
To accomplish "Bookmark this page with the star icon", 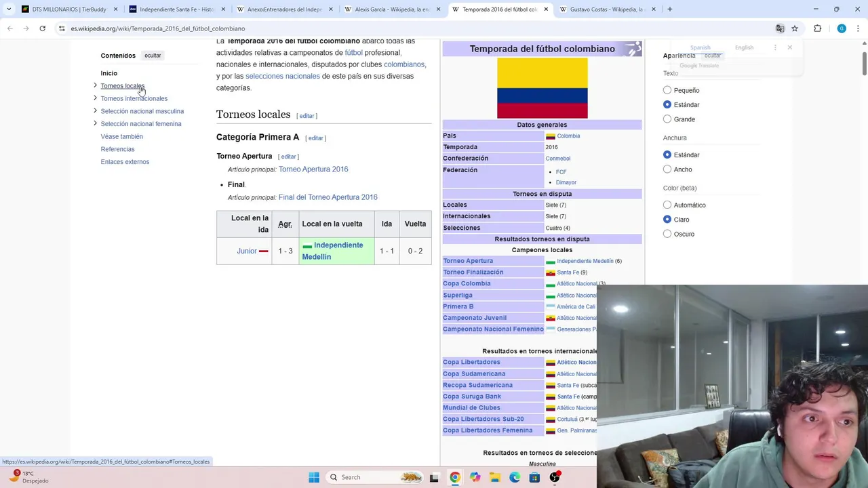I will coord(795,28).
